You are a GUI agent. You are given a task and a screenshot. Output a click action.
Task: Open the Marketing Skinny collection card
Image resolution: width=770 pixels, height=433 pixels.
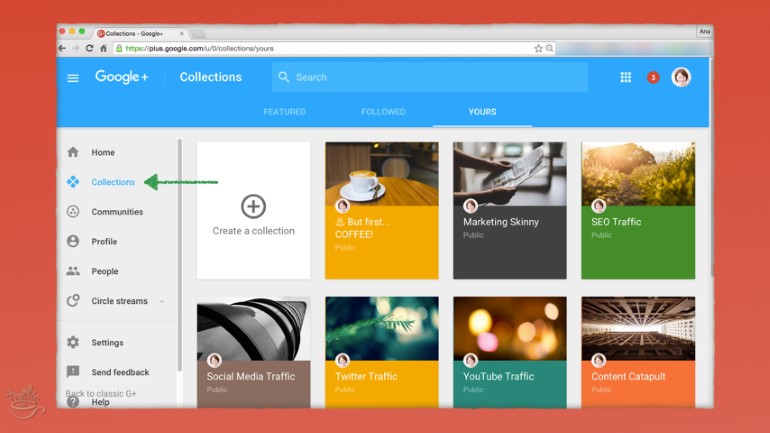coord(510,210)
